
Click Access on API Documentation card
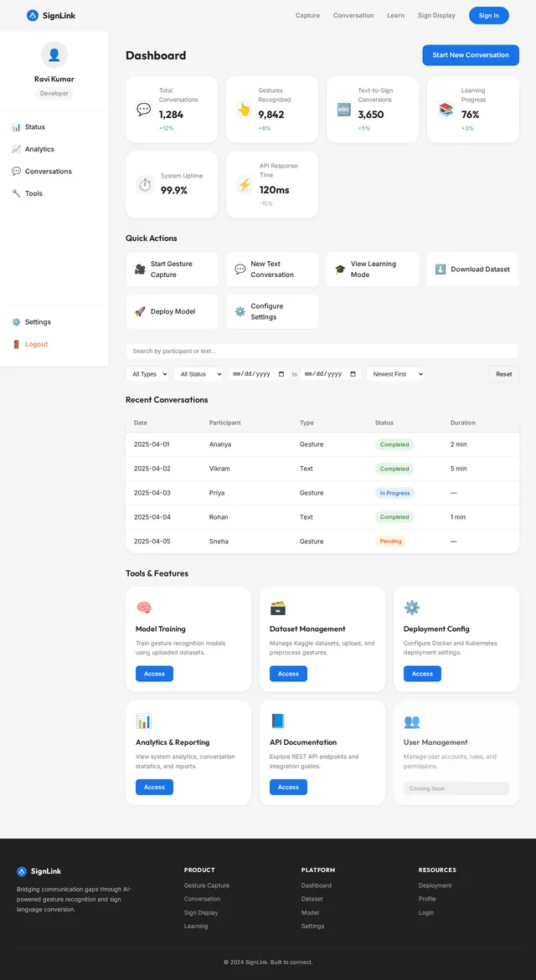pyautogui.click(x=288, y=787)
